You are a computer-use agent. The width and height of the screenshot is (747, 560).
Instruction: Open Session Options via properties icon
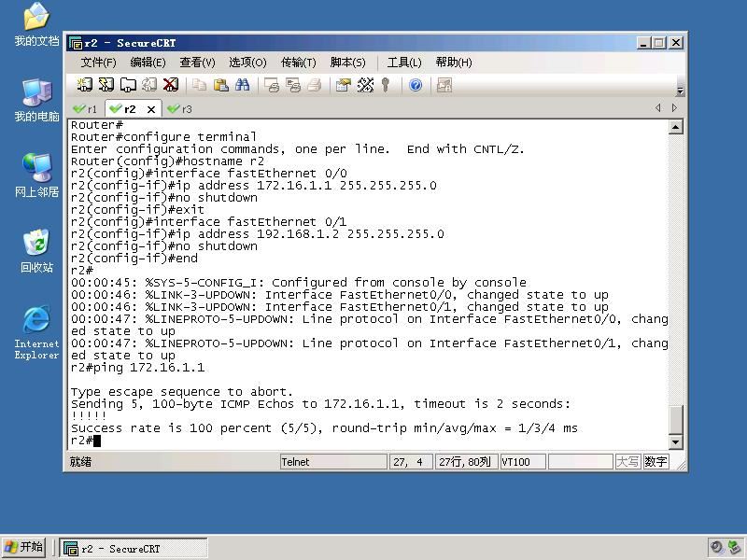tap(344, 85)
